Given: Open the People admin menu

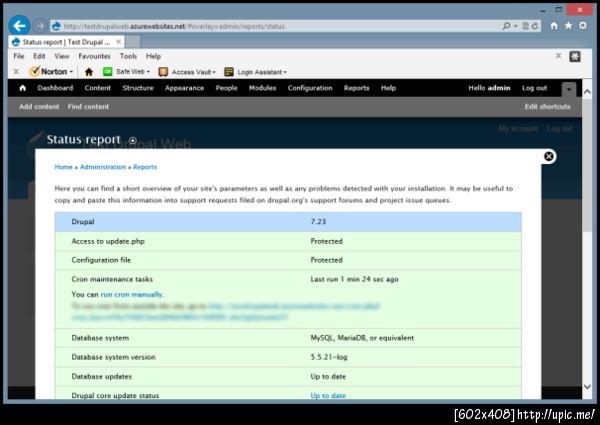Looking at the screenshot, I should tap(227, 88).
